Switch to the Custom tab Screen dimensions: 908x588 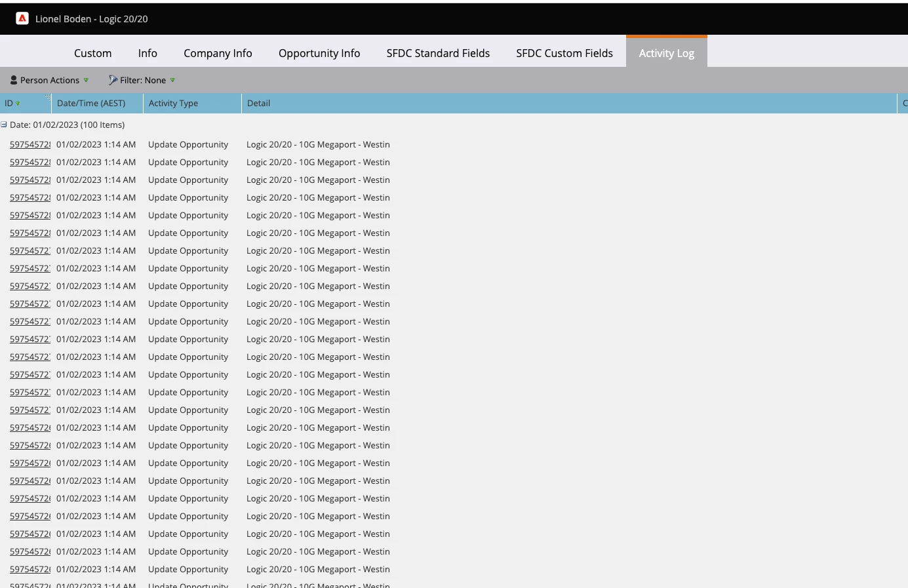point(92,53)
